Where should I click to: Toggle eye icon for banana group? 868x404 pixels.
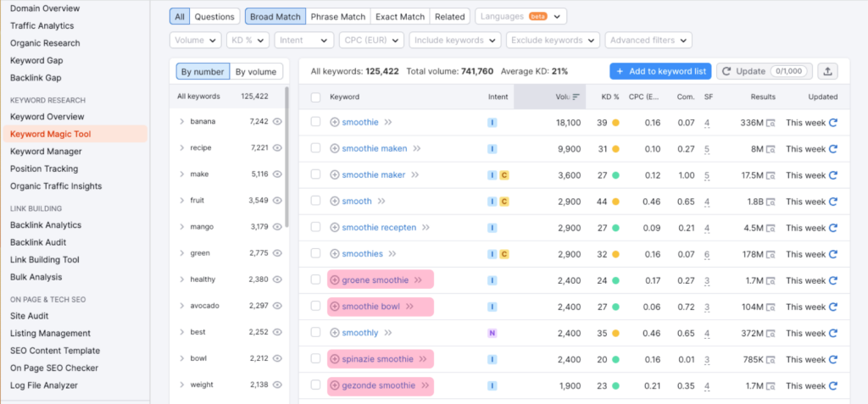coord(277,122)
